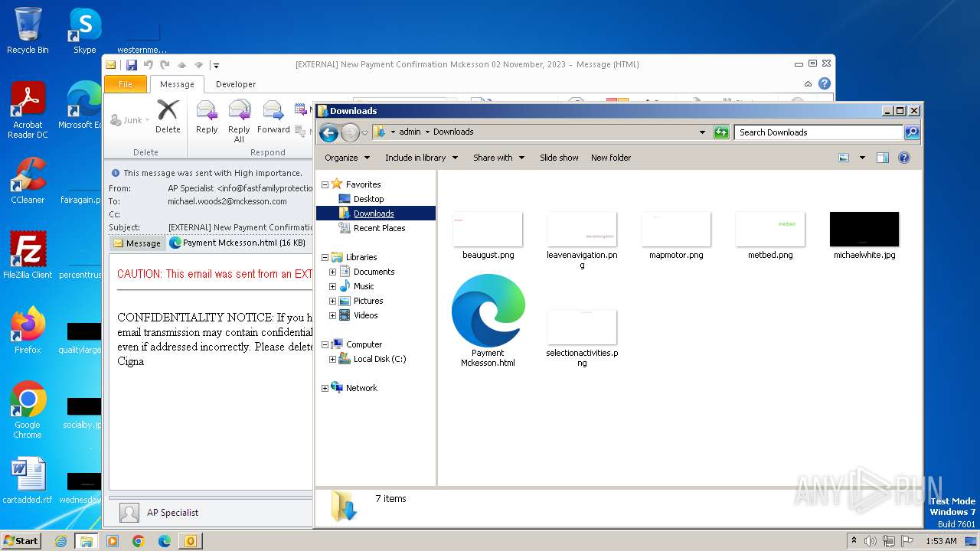Open change view dropdown arrow
Viewport: 980px width, 551px height.
click(862, 158)
